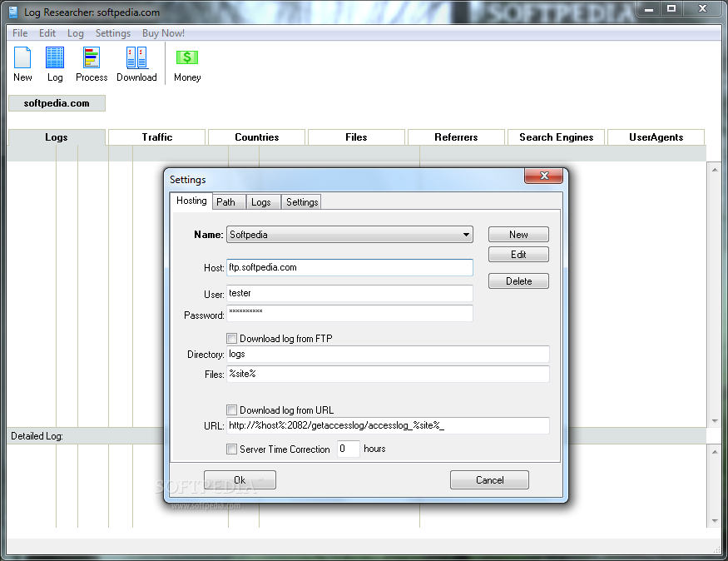
Task: Switch to the Logs tab in Settings dialog
Action: click(261, 202)
